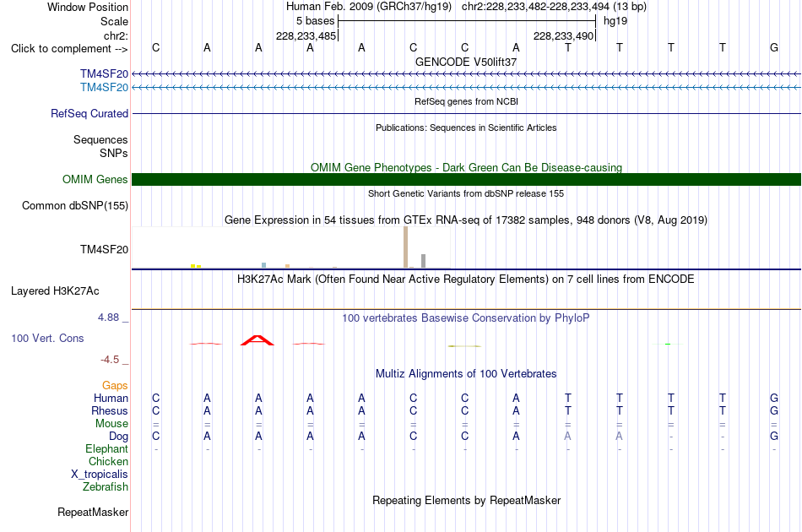Image resolution: width=802 pixels, height=532 pixels.
Task: Click OMIM Gene Phenotypes track title
Action: coord(466,167)
